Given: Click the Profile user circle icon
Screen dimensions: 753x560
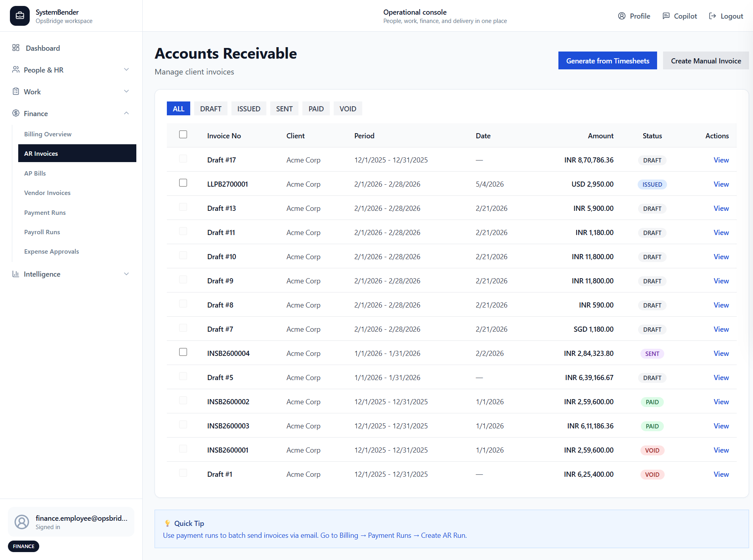Looking at the screenshot, I should point(622,16).
